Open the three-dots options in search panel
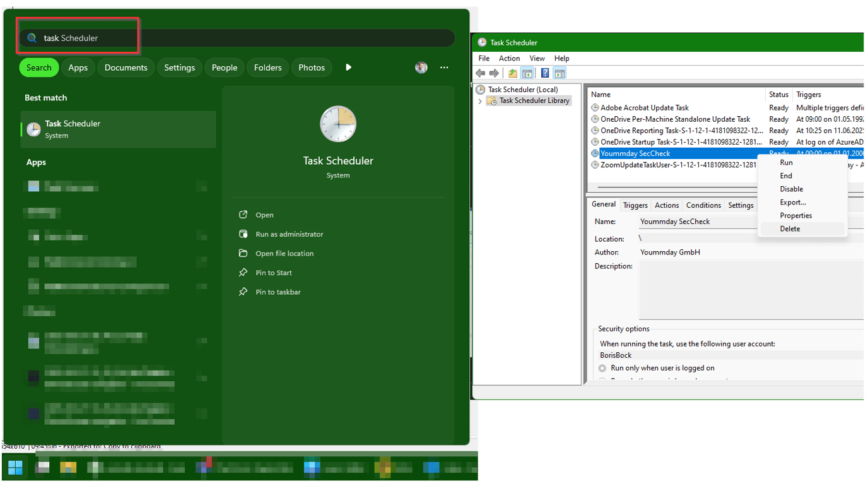This screenshot has height=486, width=868. pos(444,68)
